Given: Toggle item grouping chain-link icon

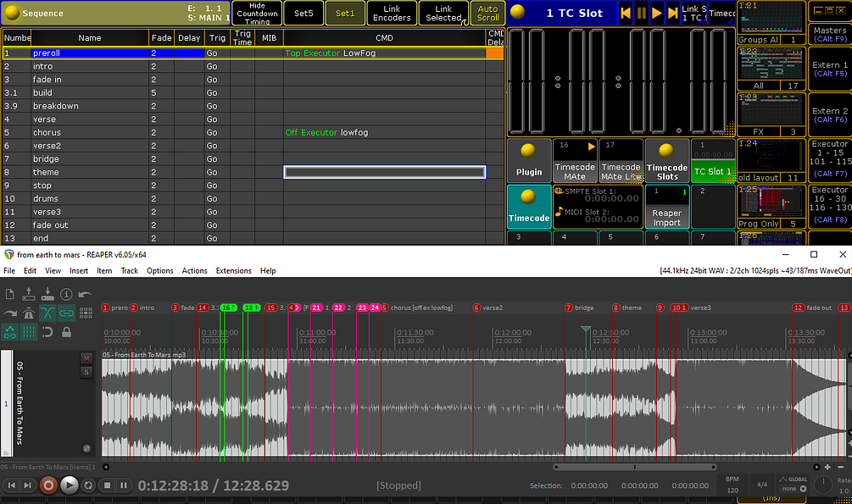Looking at the screenshot, I should click(66, 313).
